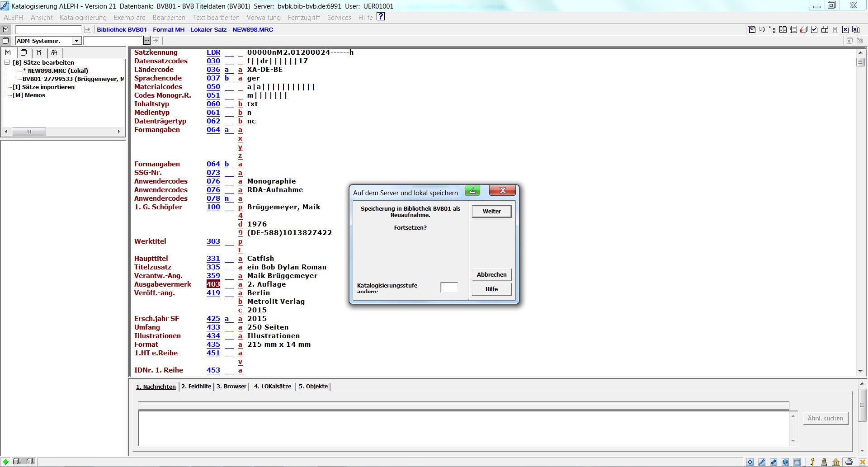Image resolution: width=868 pixels, height=467 pixels.
Task: Click the library building icon in status bar
Action: (x=836, y=462)
